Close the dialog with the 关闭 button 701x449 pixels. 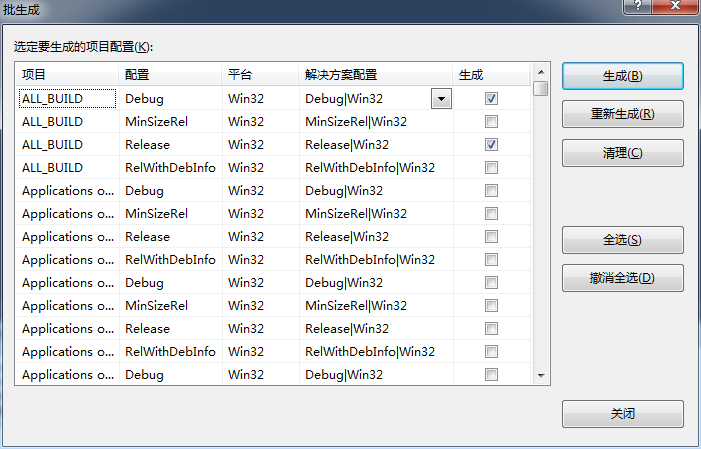622,414
